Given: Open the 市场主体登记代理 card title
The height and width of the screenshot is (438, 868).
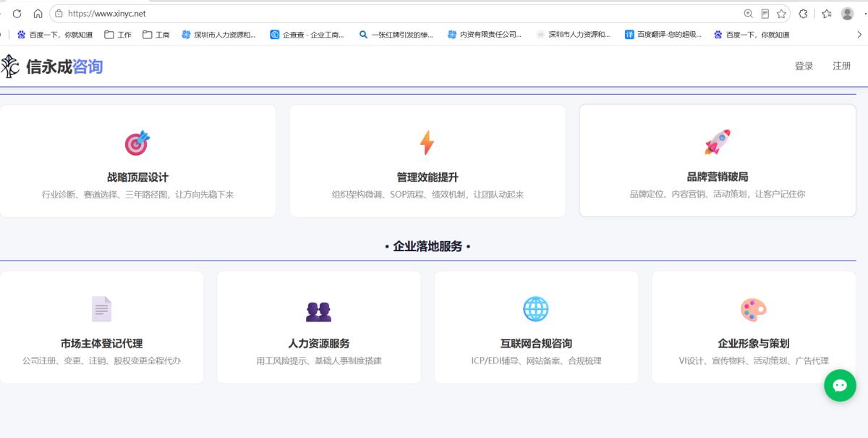Looking at the screenshot, I should 102,344.
